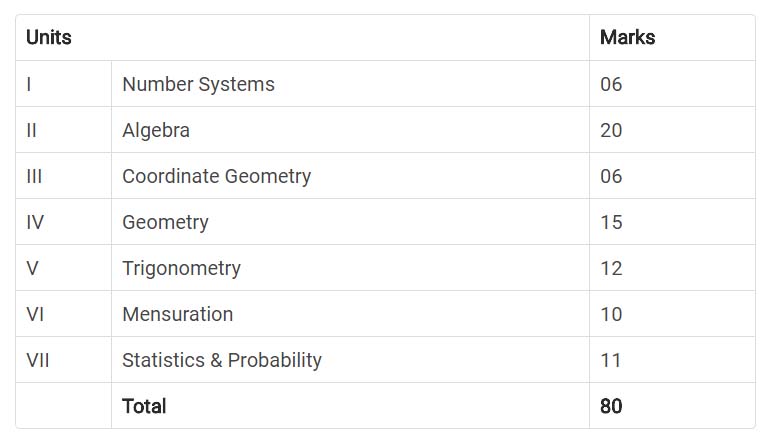
Task: Select the Number Systems cell
Action: (198, 84)
